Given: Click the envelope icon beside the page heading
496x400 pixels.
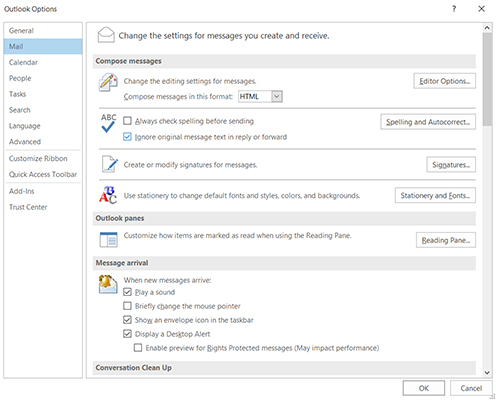Looking at the screenshot, I should [106, 35].
